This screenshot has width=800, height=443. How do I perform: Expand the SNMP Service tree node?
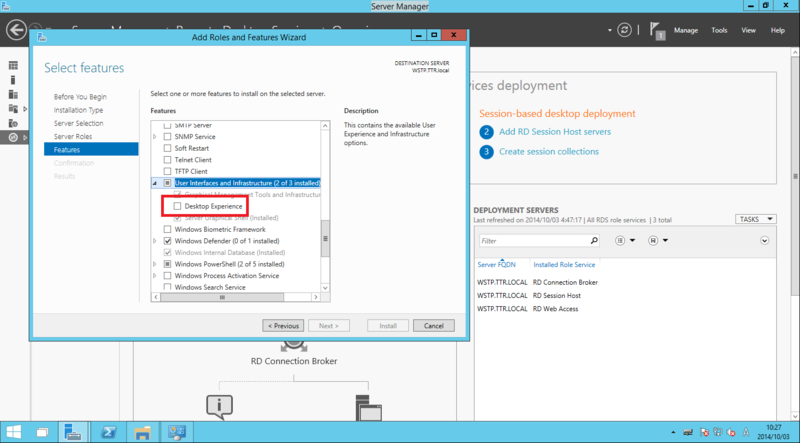[x=155, y=137]
